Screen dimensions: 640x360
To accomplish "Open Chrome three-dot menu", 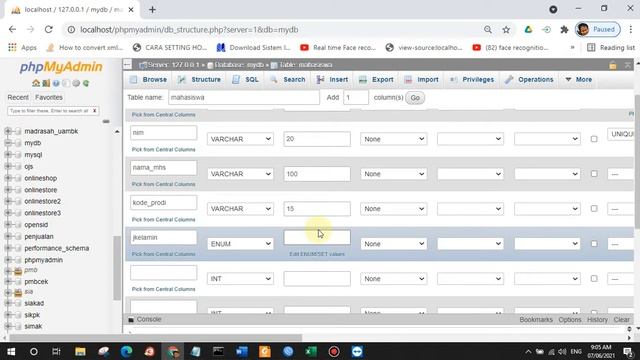I will (631, 29).
